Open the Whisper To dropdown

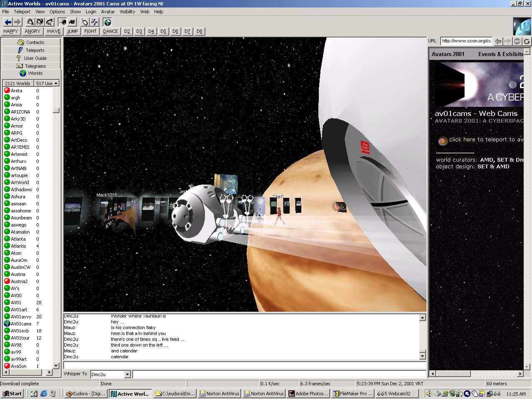coord(127,374)
